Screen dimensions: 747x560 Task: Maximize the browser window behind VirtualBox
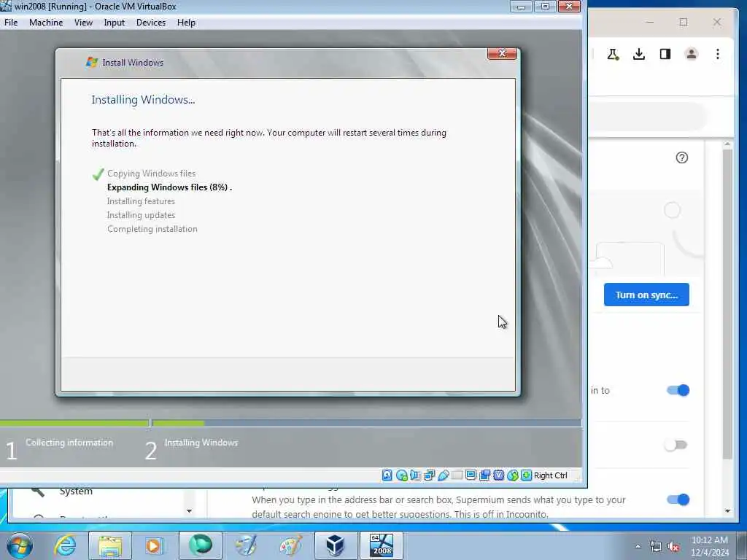[x=683, y=22]
